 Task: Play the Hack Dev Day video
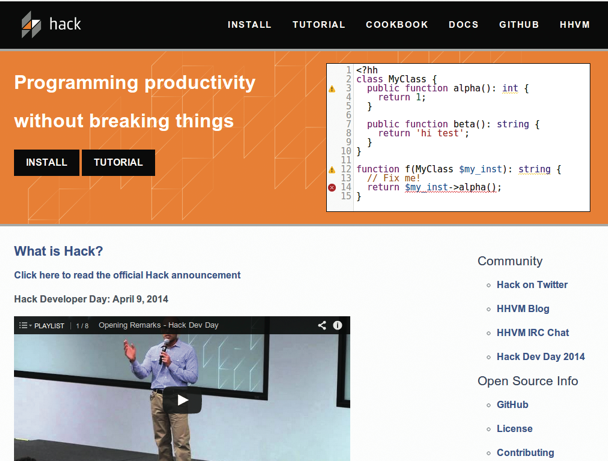[x=182, y=400]
